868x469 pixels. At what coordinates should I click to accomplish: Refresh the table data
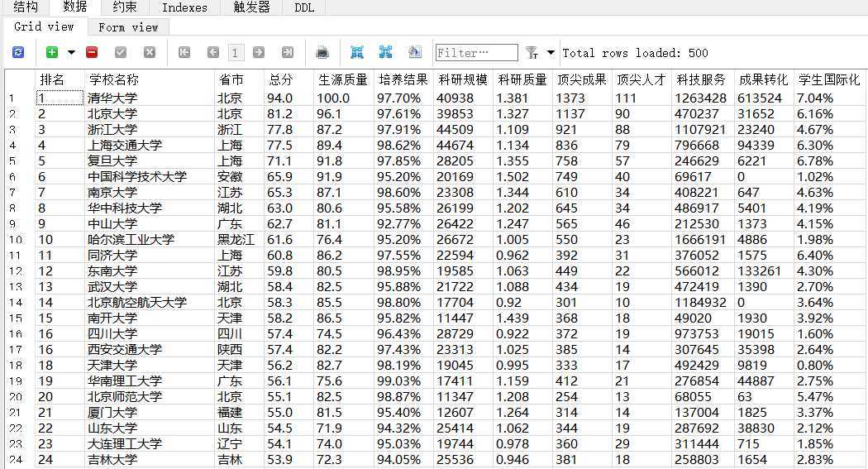[x=18, y=53]
